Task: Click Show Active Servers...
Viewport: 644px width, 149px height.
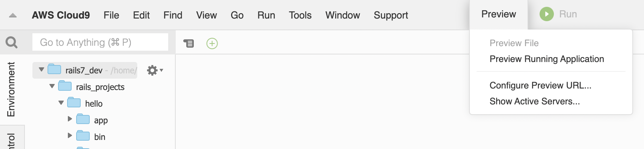Action: pyautogui.click(x=535, y=101)
